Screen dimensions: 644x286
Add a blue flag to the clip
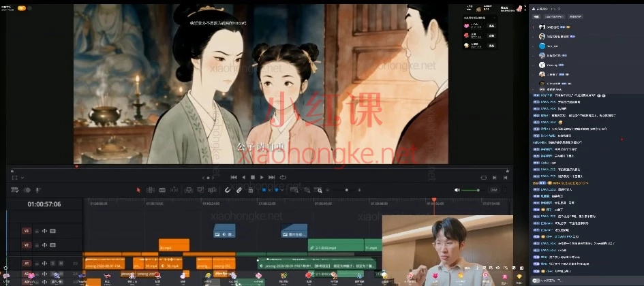click(264, 190)
